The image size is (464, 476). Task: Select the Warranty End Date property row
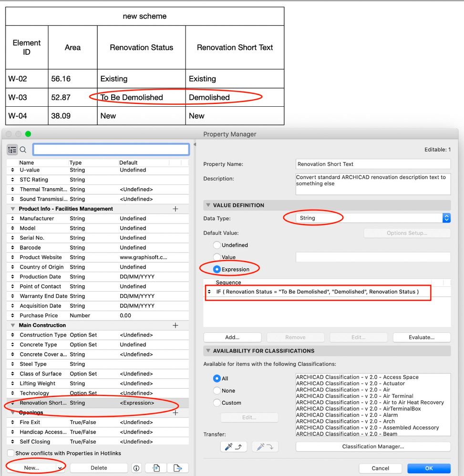click(98, 296)
